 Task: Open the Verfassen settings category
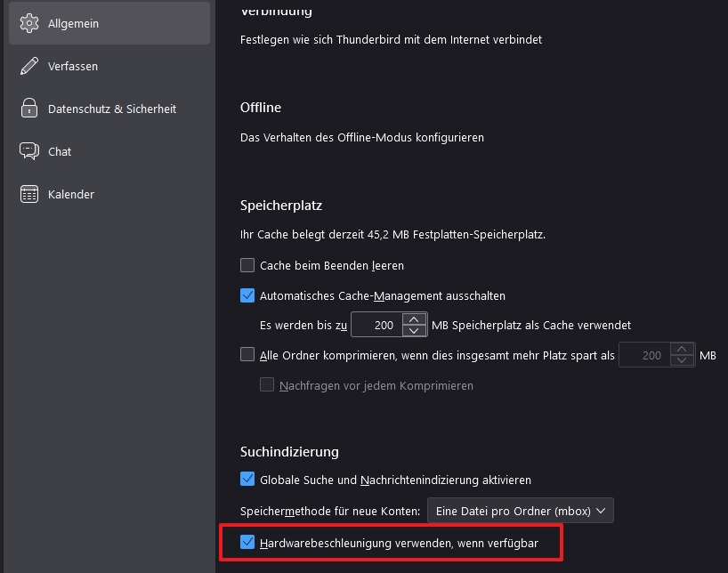pos(73,66)
